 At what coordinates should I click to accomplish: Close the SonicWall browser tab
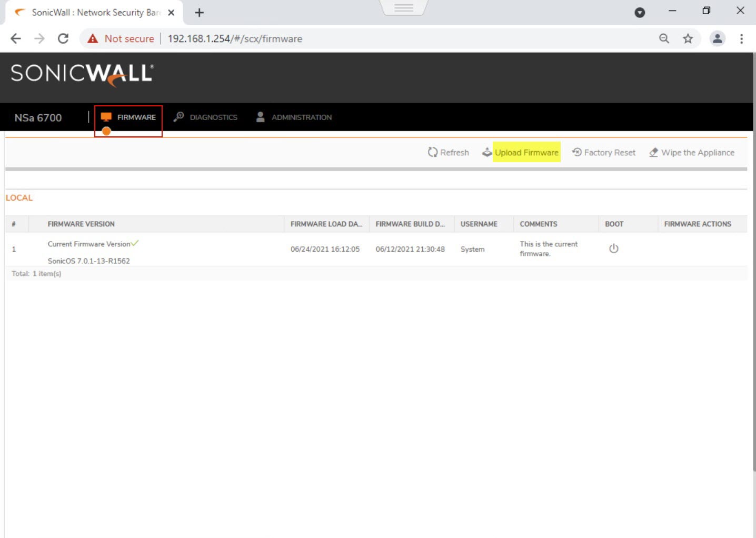coord(171,13)
